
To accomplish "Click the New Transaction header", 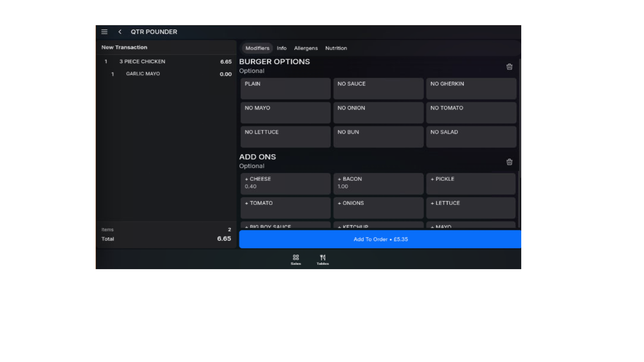I will pyautogui.click(x=124, y=47).
